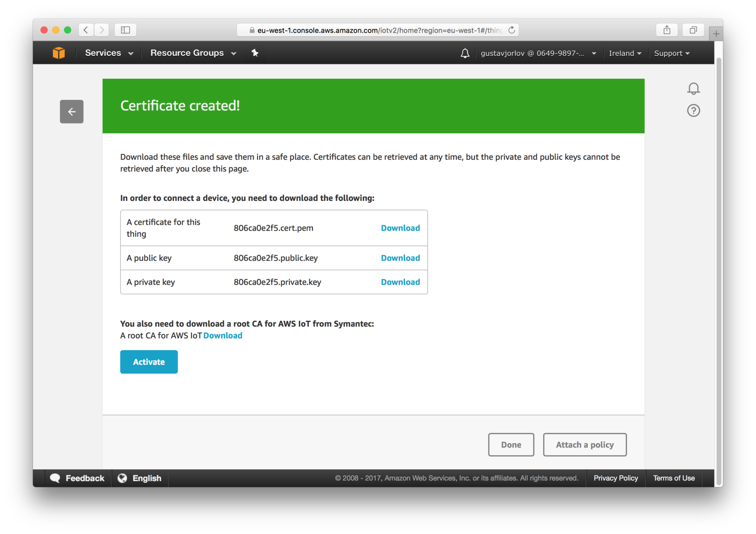Click the Safari share icon

pos(667,30)
